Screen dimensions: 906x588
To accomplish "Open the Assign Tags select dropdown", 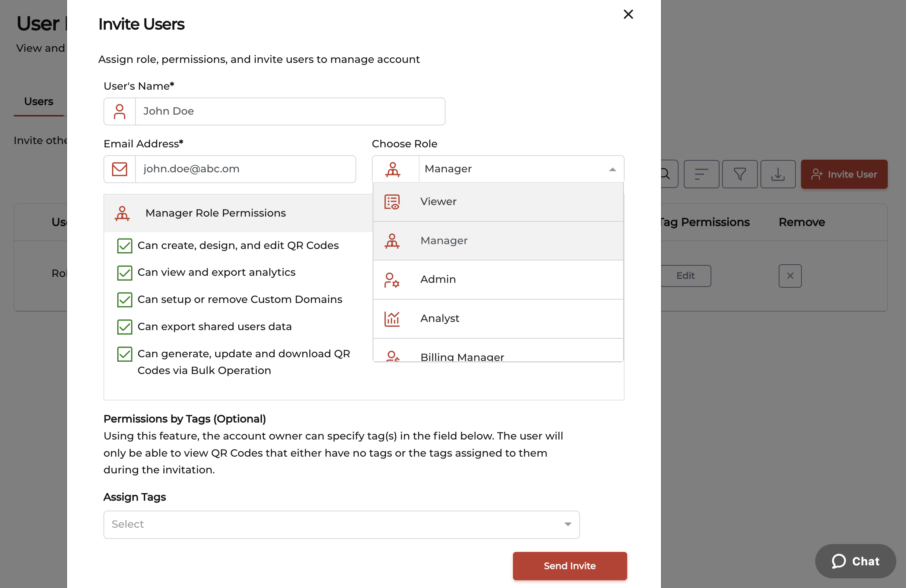I will pos(341,524).
